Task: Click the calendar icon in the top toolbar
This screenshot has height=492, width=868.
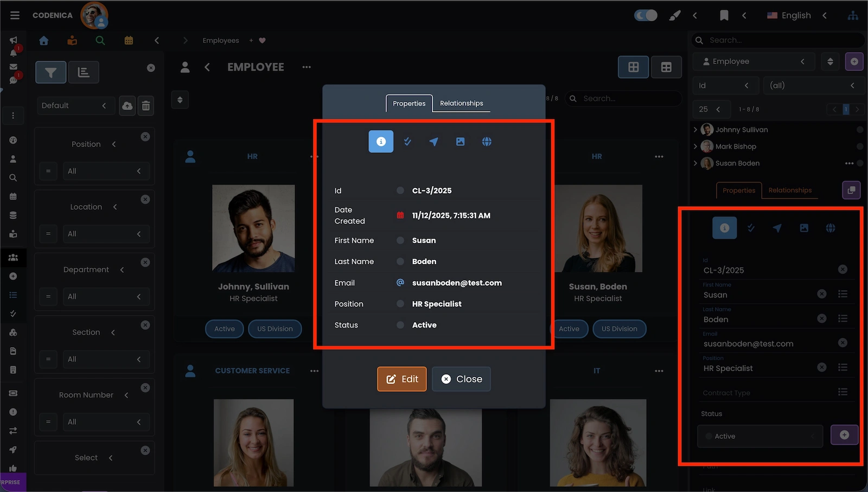Action: [x=129, y=40]
